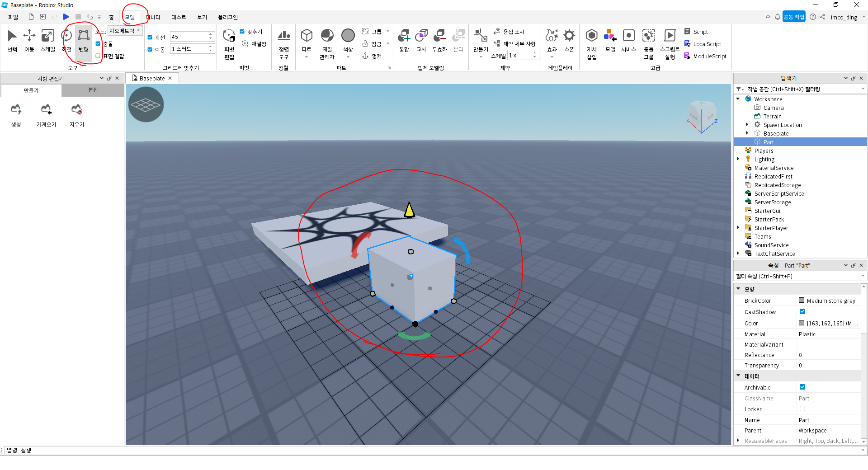Expand the SpawnLocation tree node

click(x=747, y=125)
